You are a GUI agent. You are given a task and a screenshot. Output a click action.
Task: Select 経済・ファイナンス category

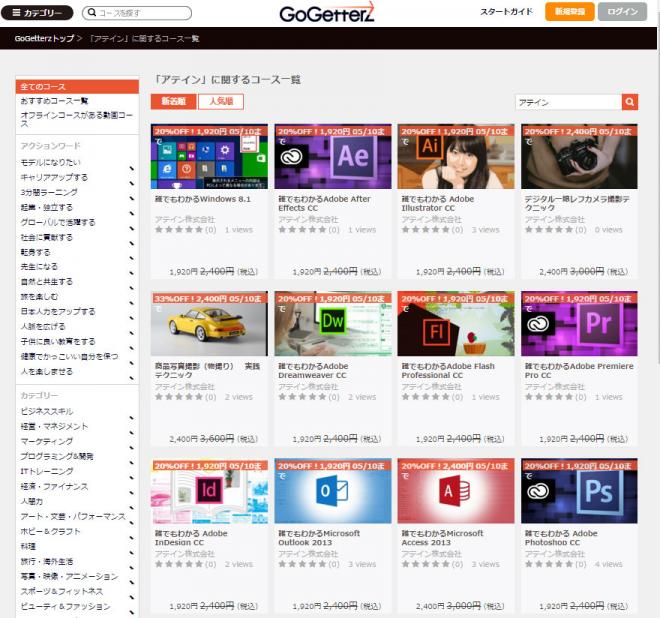click(54, 486)
